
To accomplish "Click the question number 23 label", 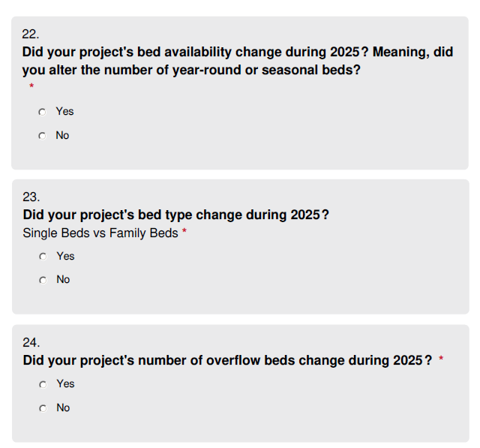I will pos(31,197).
